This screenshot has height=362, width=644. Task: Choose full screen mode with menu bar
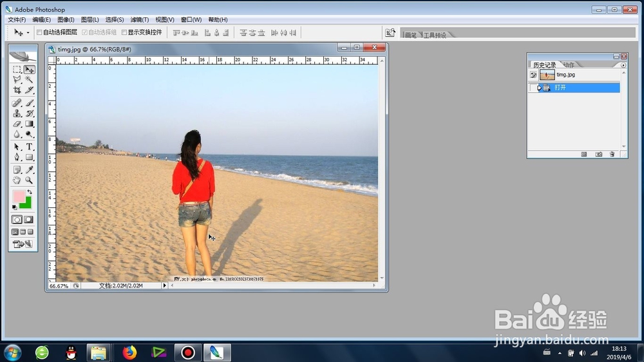pos(23,232)
